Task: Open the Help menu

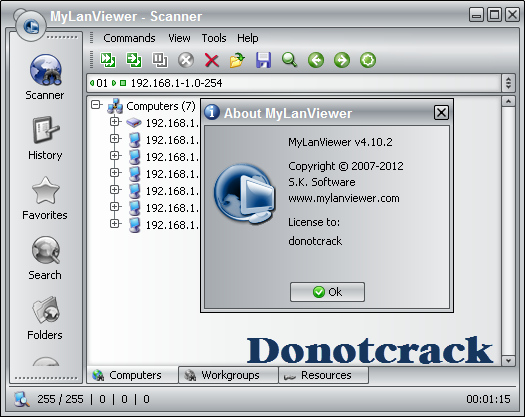Action: click(247, 38)
